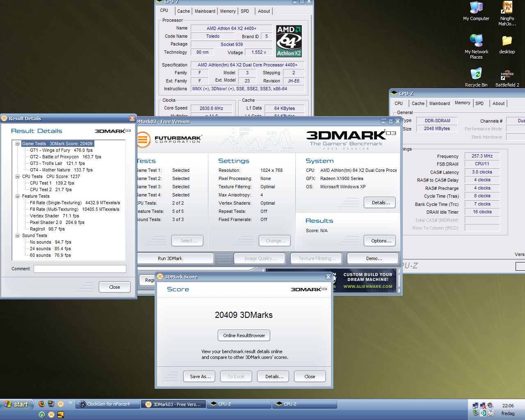Viewport: 525px width, 420px height.
Task: Switch to CPU tab in CPU-Z memory window
Action: (x=399, y=103)
